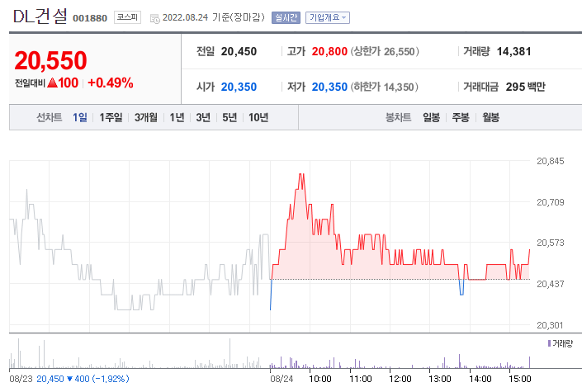
Task: Click the 저가 value 20,350
Action: 329,87
